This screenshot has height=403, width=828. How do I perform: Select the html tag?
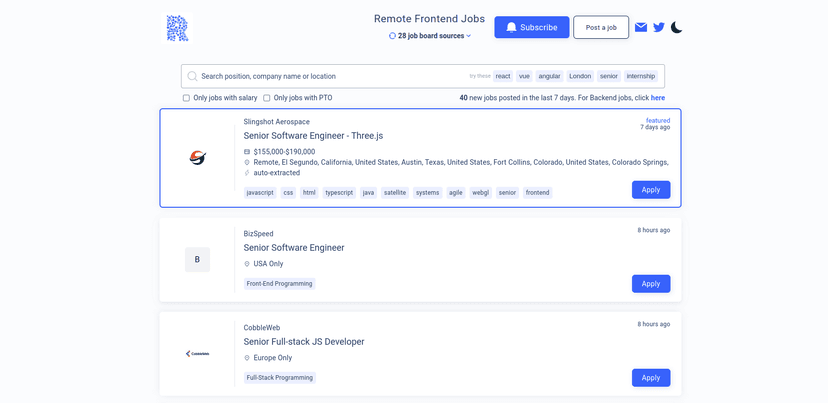click(309, 193)
